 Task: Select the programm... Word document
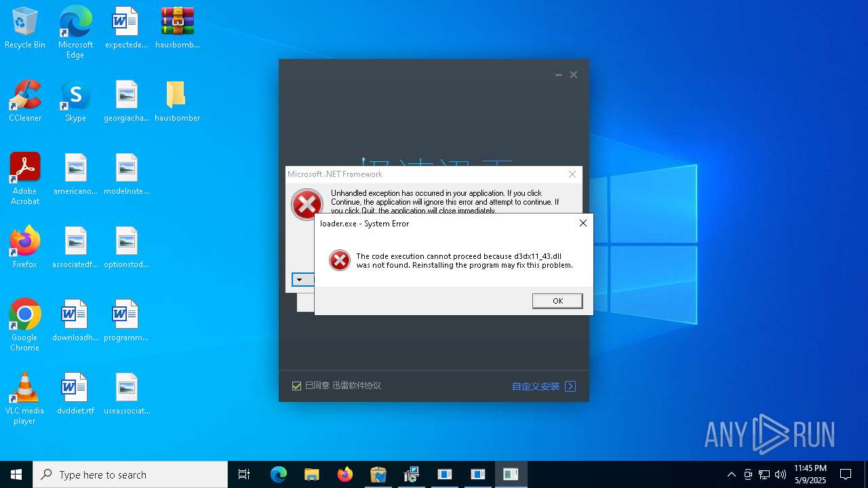pyautogui.click(x=126, y=321)
